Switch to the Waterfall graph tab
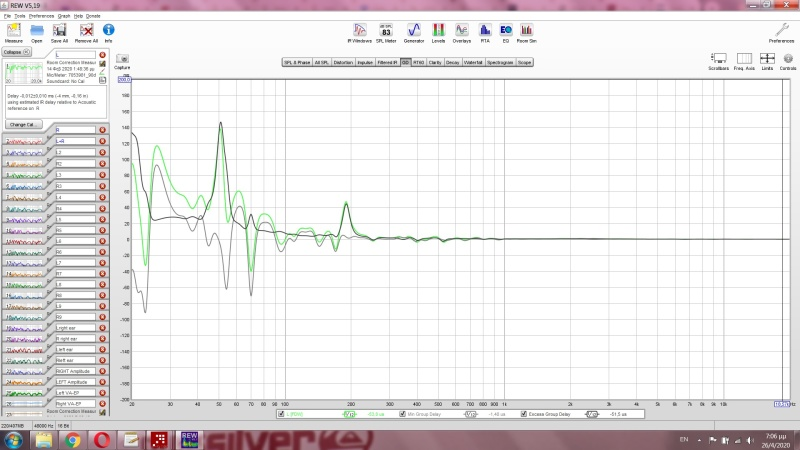 (x=475, y=62)
